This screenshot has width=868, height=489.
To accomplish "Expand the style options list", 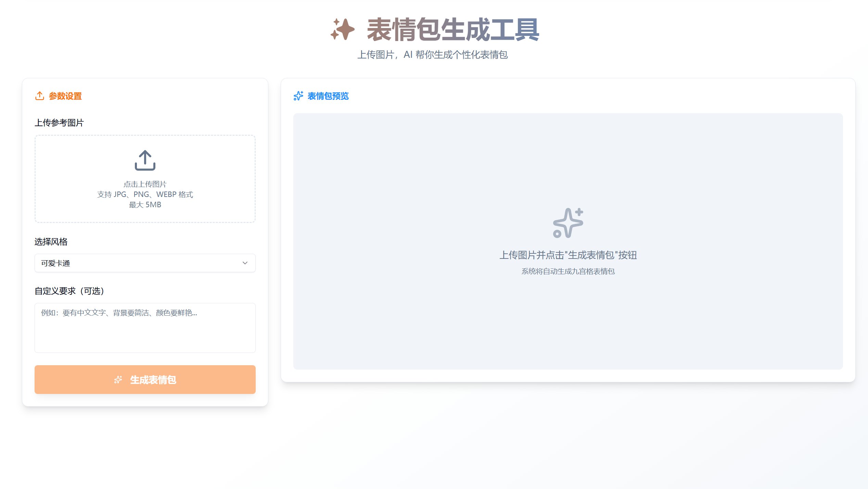I will click(145, 263).
